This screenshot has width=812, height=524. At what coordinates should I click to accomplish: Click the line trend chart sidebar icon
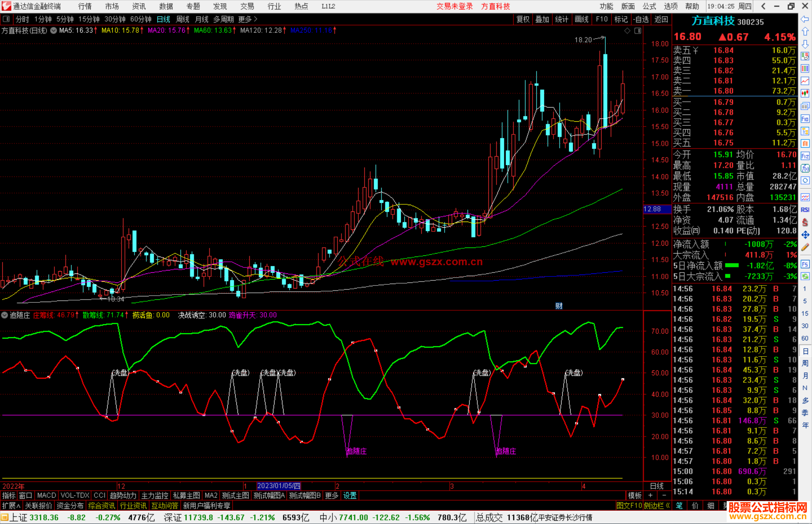805,81
